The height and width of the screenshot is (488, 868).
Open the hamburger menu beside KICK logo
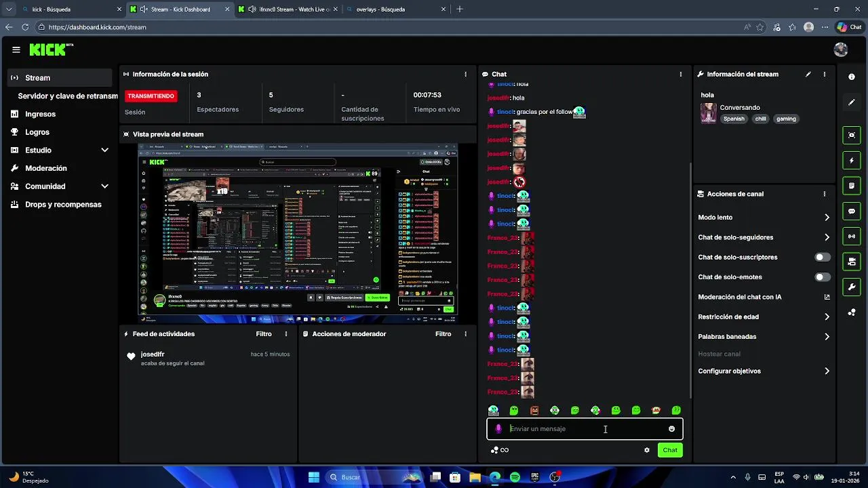coord(16,49)
